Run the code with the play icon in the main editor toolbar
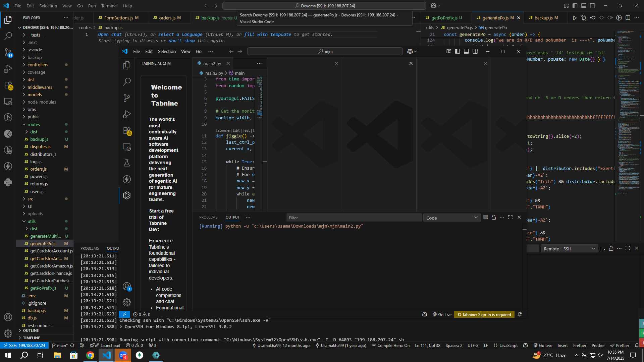 point(575,18)
